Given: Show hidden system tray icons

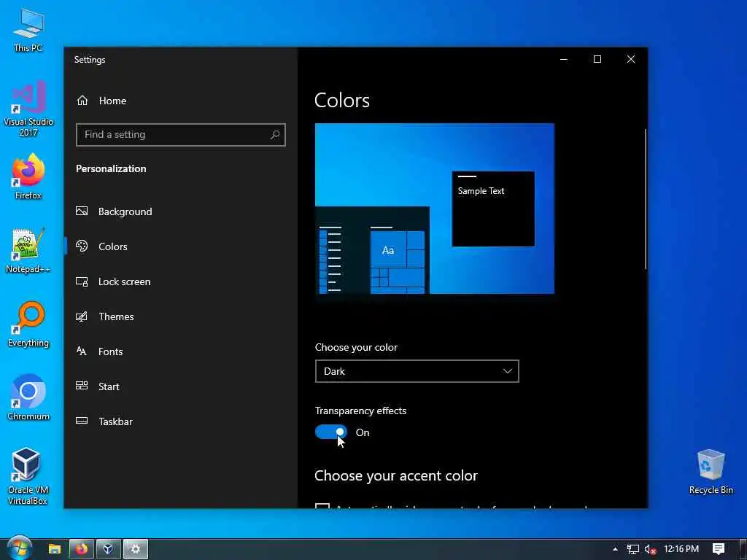Looking at the screenshot, I should pos(615,549).
